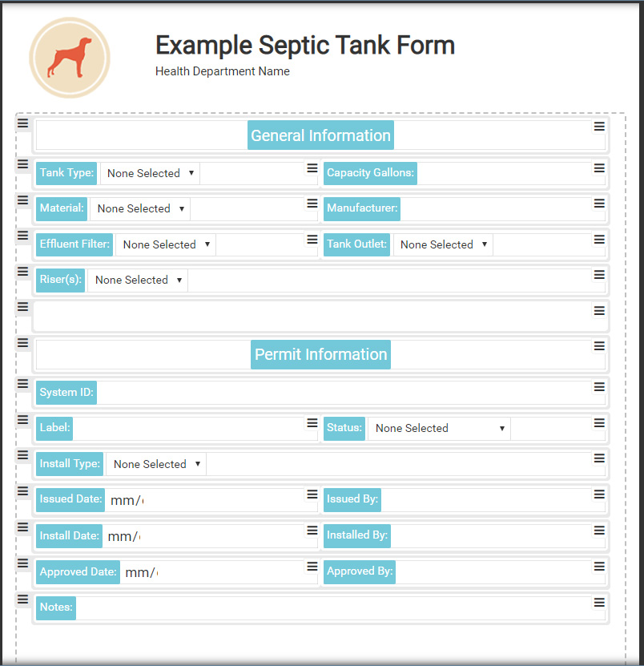Viewport: 644px width, 666px height.
Task: Open the Material dropdown
Action: 140,208
